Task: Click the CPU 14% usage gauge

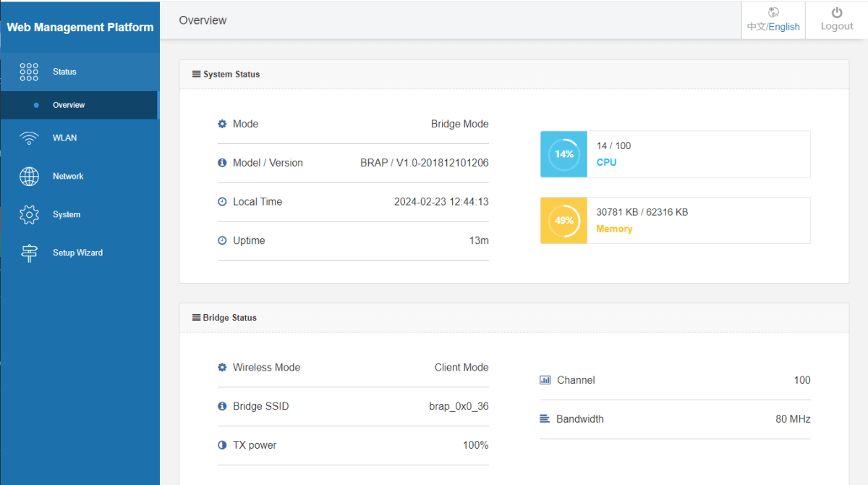Action: pyautogui.click(x=564, y=154)
